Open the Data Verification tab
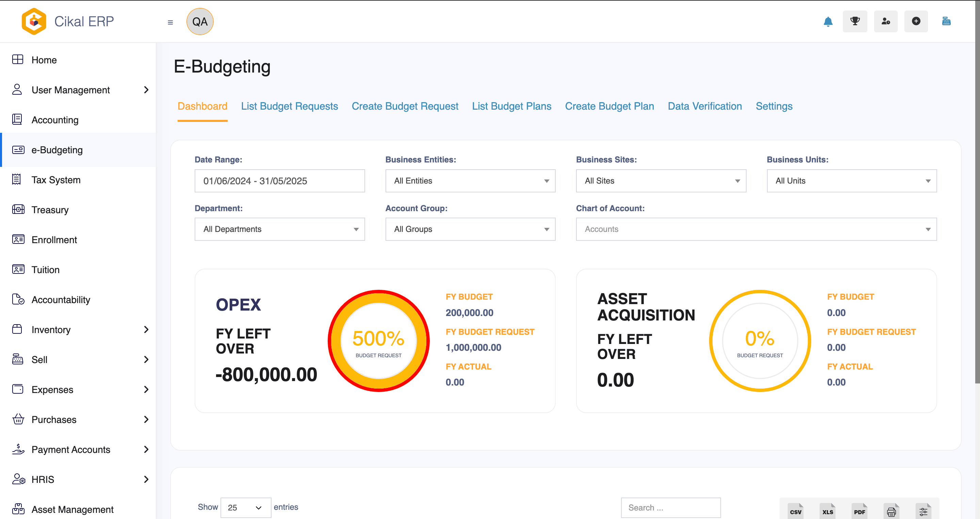Screen dimensions: 980x519 click(705, 106)
